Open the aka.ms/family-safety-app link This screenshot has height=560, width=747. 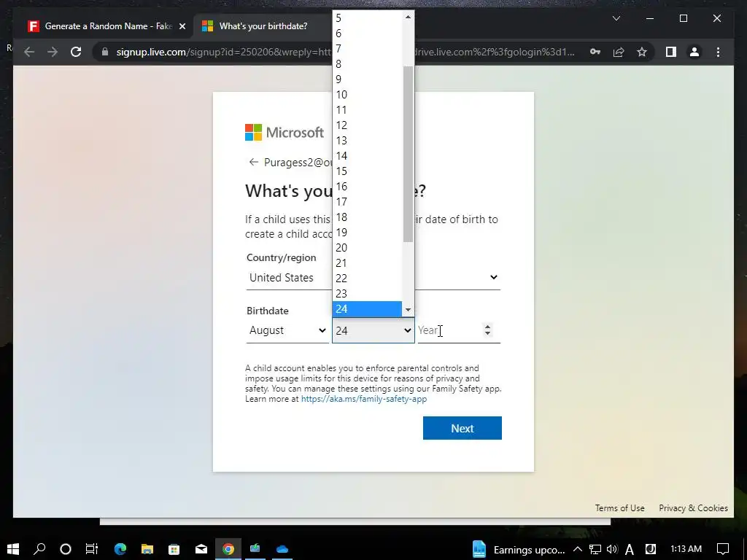(364, 399)
